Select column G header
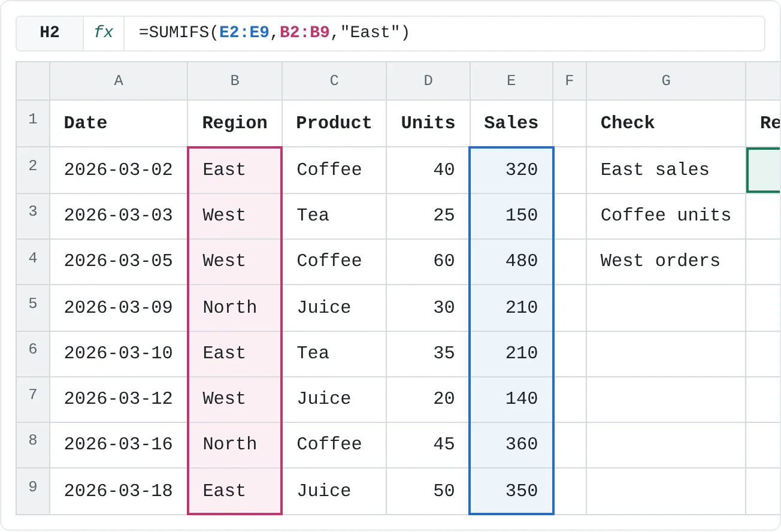This screenshot has width=781, height=532. [666, 81]
